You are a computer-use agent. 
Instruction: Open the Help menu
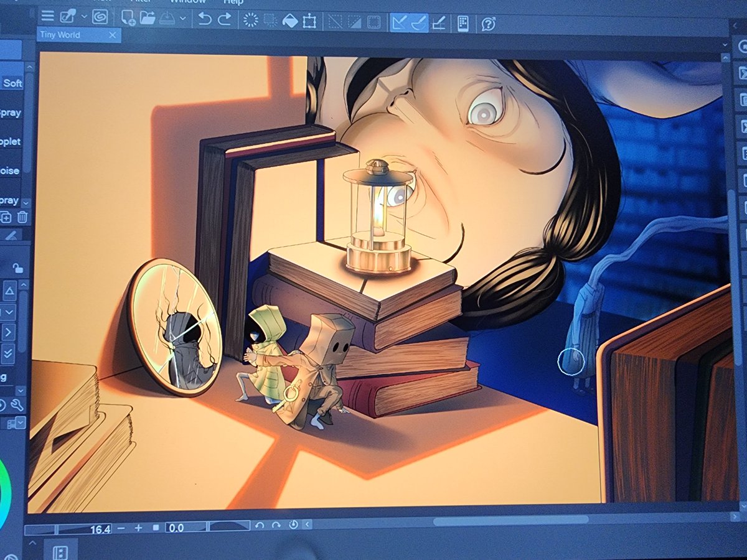233,2
